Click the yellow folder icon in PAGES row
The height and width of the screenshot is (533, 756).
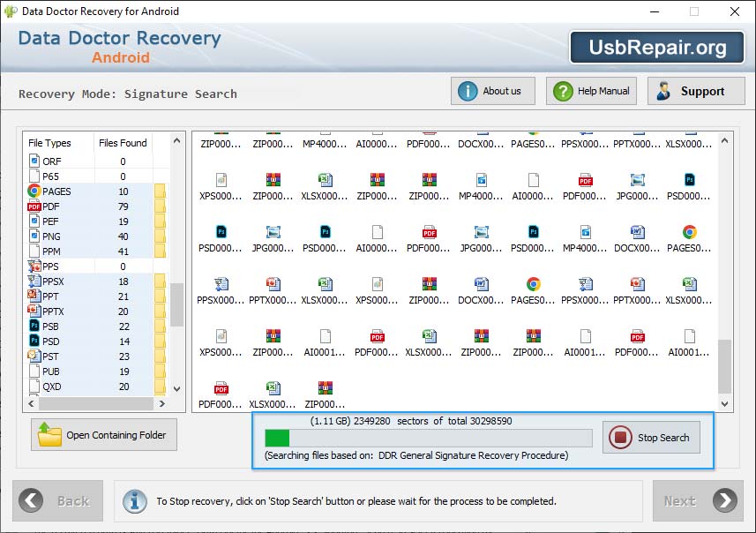(160, 191)
